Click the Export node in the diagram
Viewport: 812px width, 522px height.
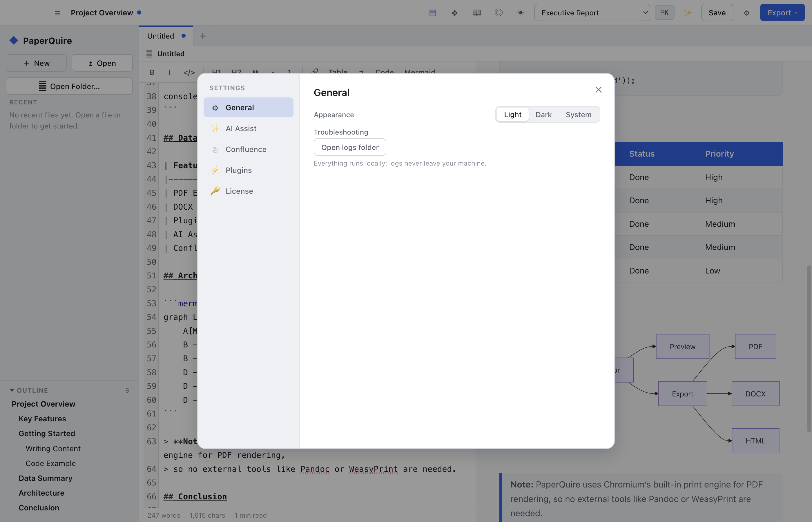tap(682, 394)
